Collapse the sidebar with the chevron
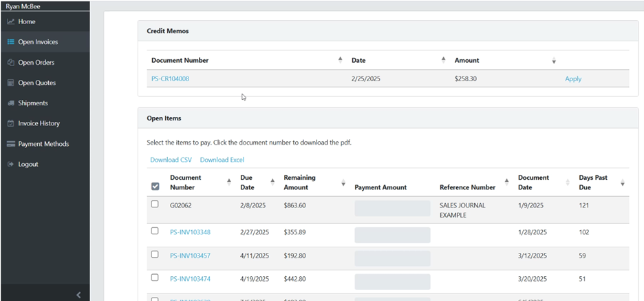Image resolution: width=644 pixels, height=301 pixels. tap(79, 294)
